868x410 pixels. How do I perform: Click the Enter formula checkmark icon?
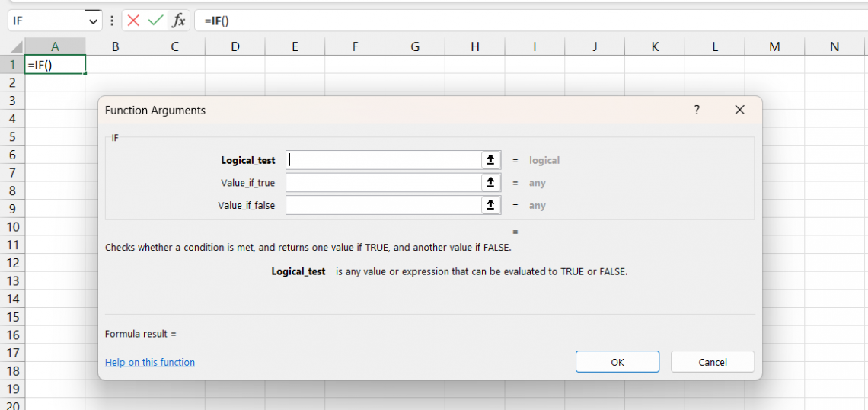(156, 21)
